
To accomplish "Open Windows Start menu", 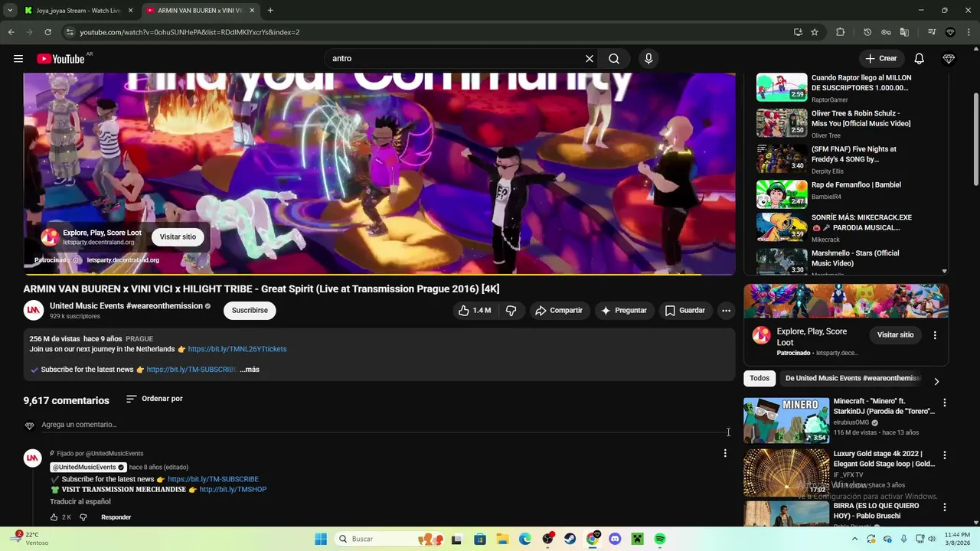I will click(321, 540).
